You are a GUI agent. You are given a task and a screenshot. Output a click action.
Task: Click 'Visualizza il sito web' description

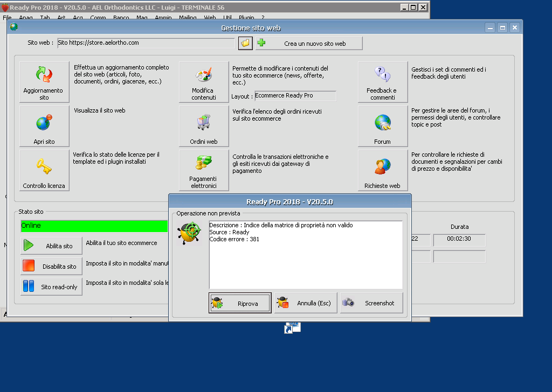point(100,110)
